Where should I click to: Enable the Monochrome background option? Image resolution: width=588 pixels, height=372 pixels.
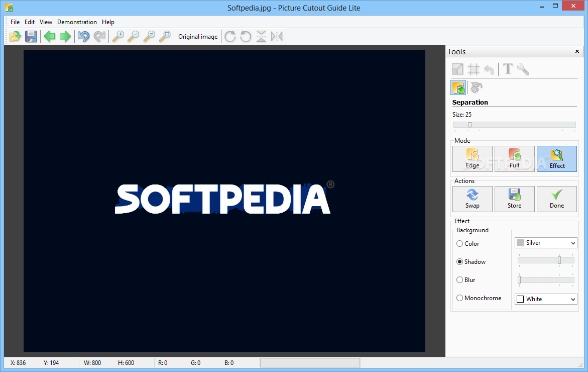click(x=459, y=298)
